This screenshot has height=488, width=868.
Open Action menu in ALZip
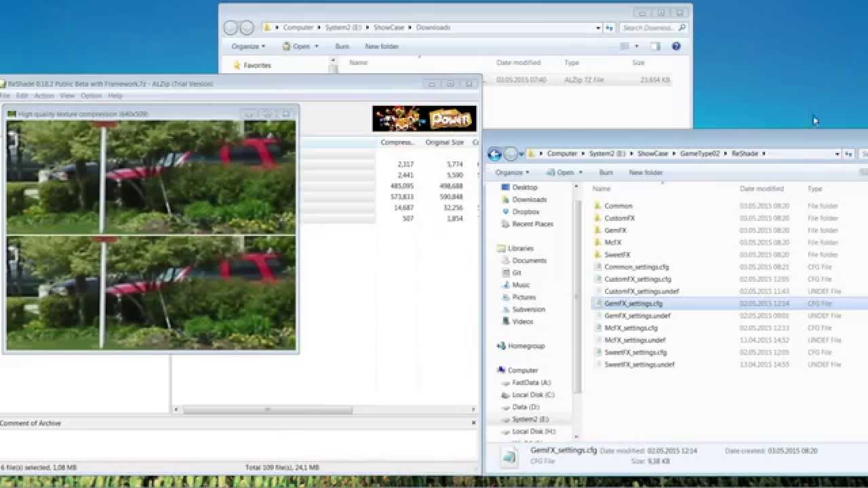[44, 96]
